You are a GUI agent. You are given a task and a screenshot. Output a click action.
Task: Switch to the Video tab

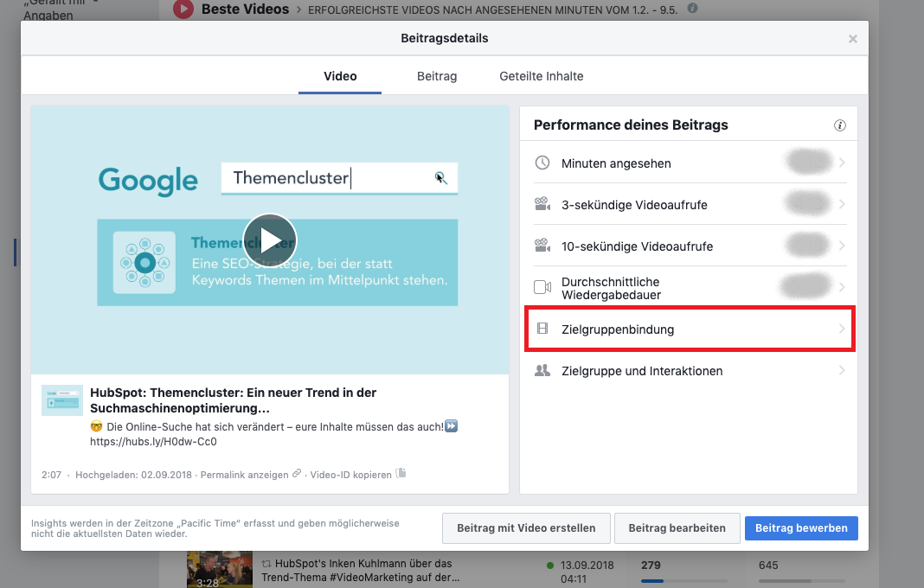coord(340,76)
